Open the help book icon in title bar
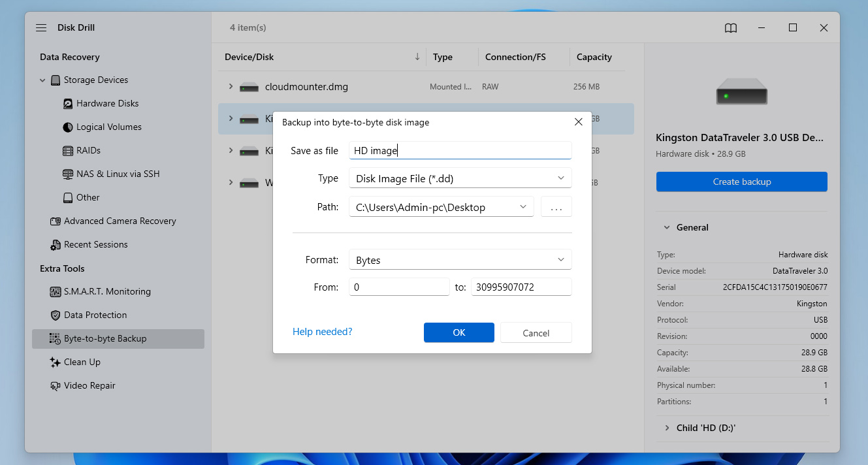The width and height of the screenshot is (868, 465). point(731,28)
